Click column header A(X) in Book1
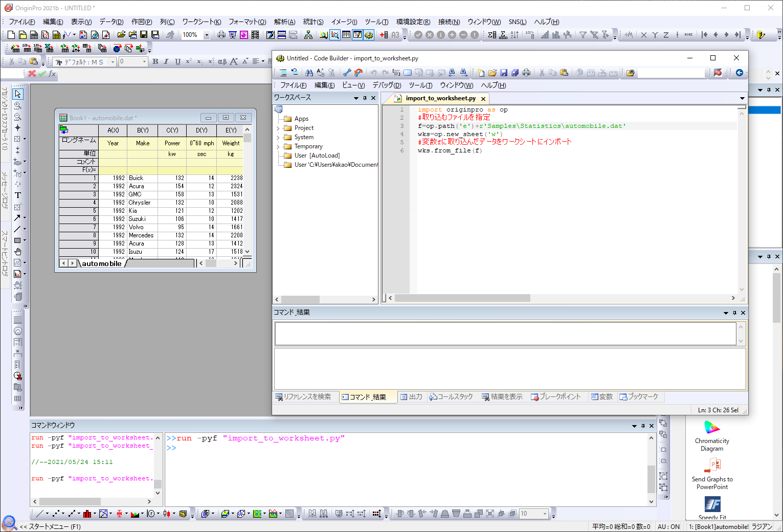 click(x=113, y=130)
